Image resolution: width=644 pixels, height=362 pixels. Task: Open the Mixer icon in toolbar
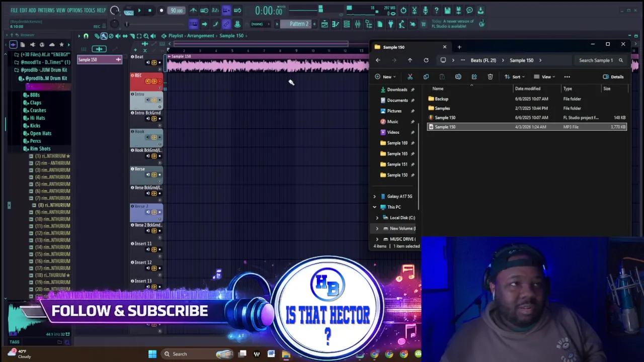(x=357, y=24)
